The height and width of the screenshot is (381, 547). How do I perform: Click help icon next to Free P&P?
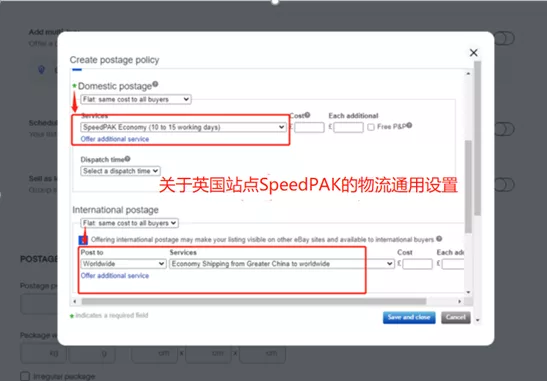(x=409, y=125)
